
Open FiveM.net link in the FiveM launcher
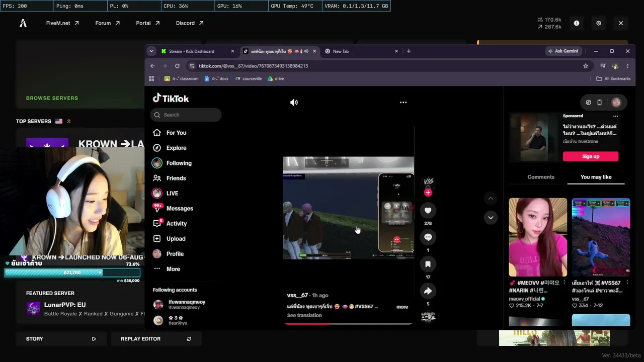pyautogui.click(x=63, y=23)
